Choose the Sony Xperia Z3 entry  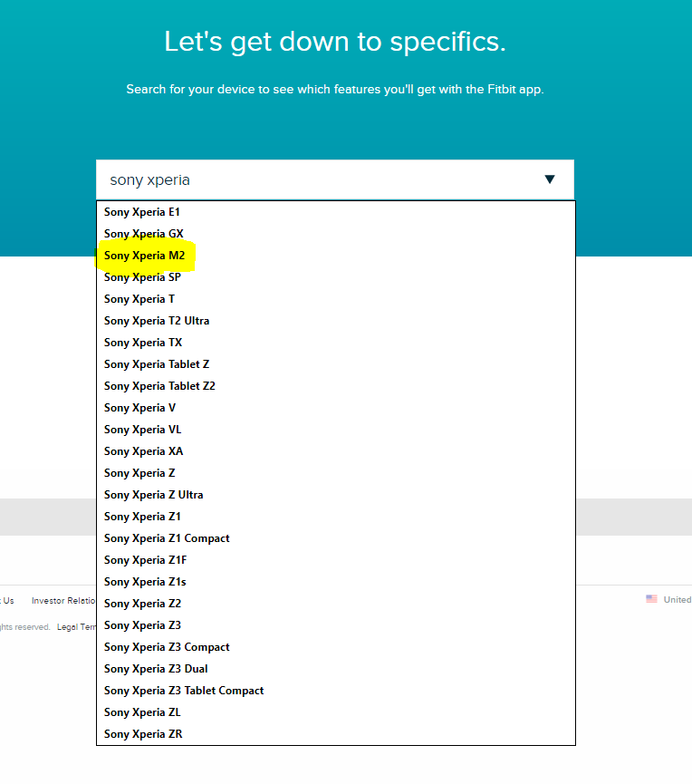click(x=336, y=625)
